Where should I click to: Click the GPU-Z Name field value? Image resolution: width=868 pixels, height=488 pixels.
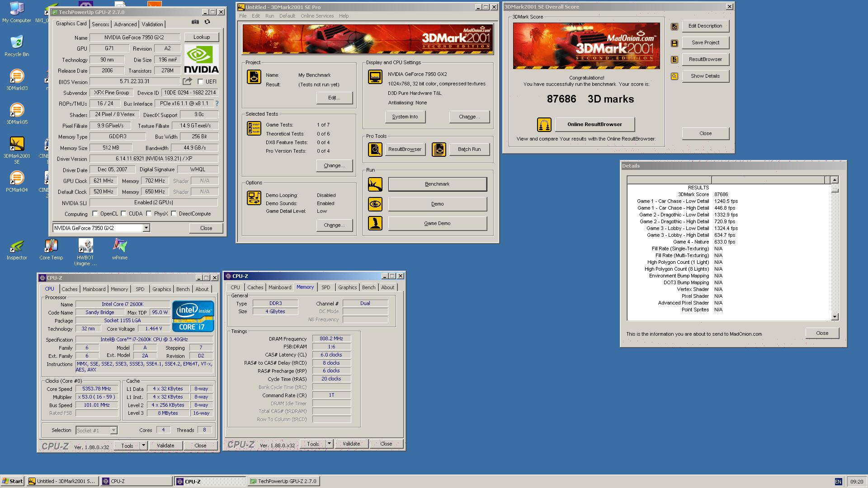pyautogui.click(x=134, y=38)
